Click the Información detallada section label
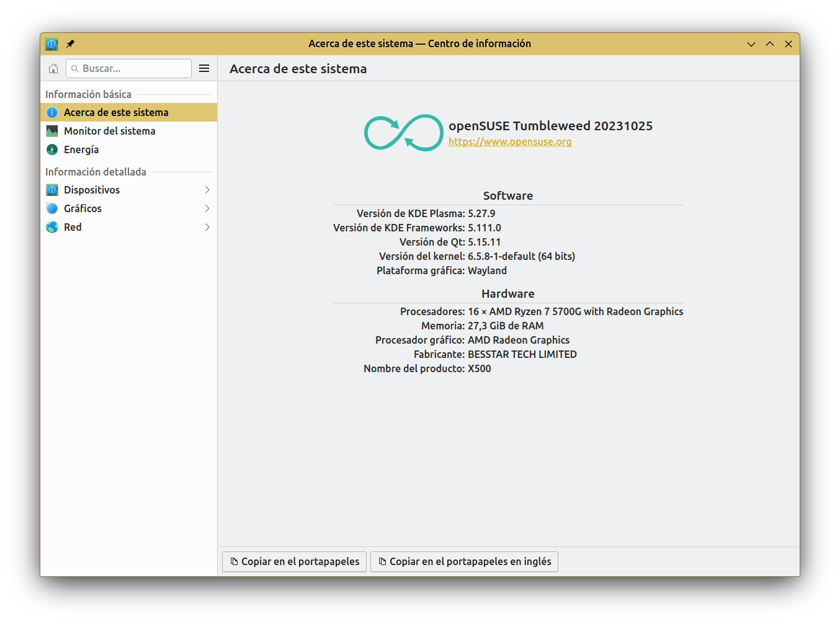This screenshot has height=624, width=840. tap(96, 172)
